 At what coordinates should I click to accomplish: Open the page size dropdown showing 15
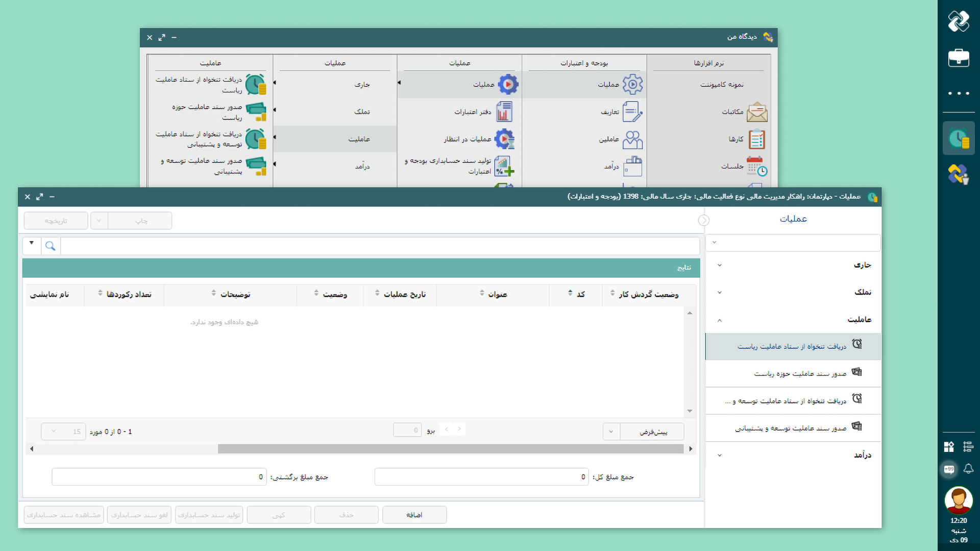pos(63,432)
